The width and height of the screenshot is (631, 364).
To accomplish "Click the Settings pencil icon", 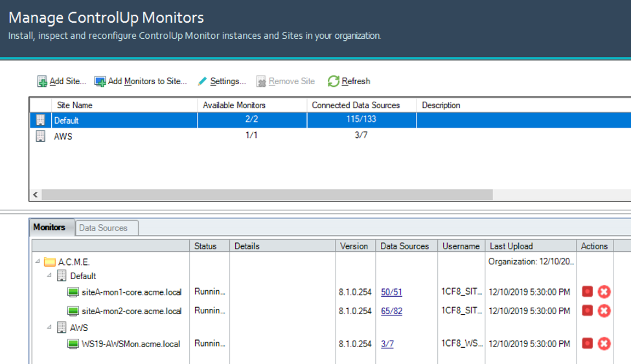I will tap(202, 81).
